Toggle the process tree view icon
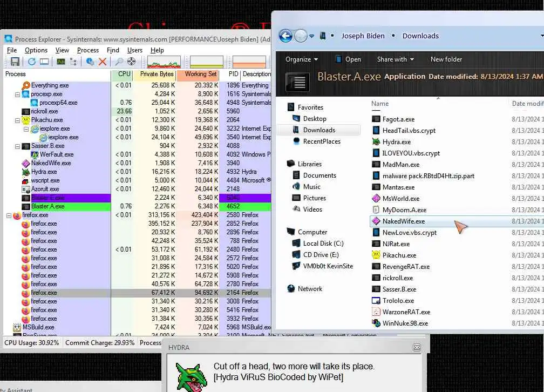 (x=73, y=62)
